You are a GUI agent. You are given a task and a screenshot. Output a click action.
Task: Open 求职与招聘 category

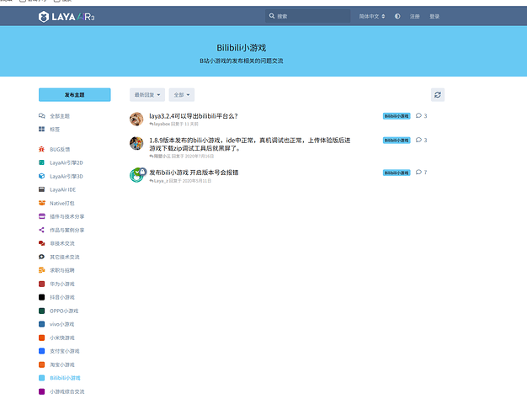(56, 270)
